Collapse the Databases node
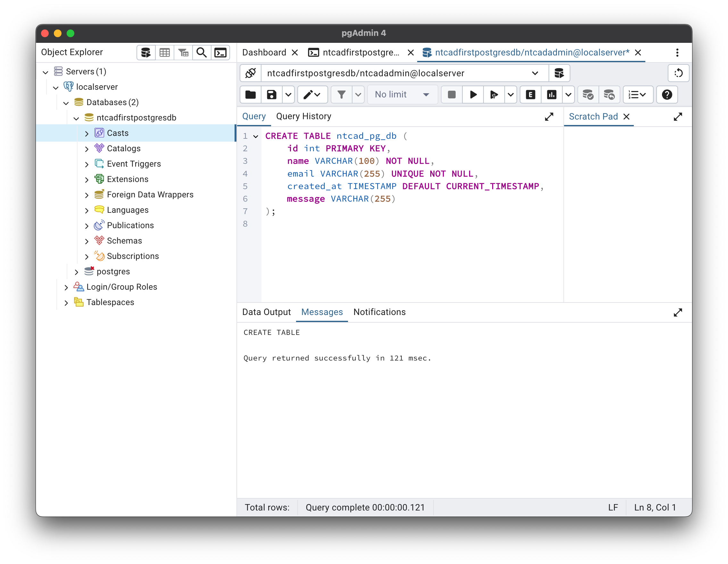 66,103
